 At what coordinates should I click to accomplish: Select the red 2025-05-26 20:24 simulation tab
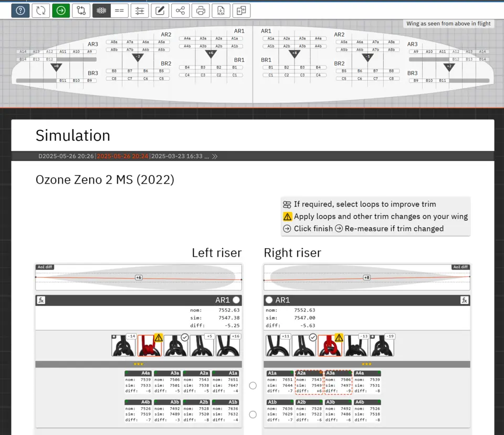(x=122, y=156)
